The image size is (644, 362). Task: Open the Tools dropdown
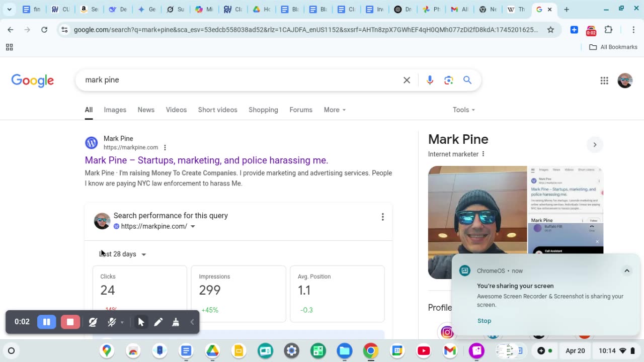coord(463,110)
